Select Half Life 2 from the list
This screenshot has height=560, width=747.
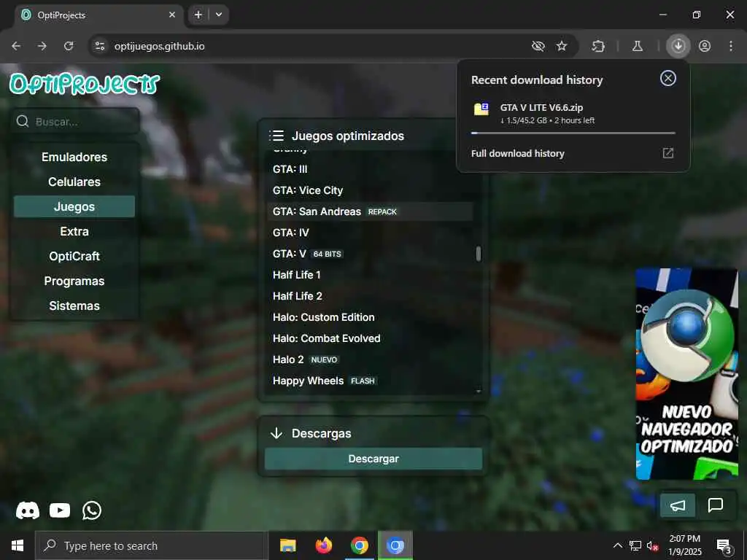pos(370,296)
